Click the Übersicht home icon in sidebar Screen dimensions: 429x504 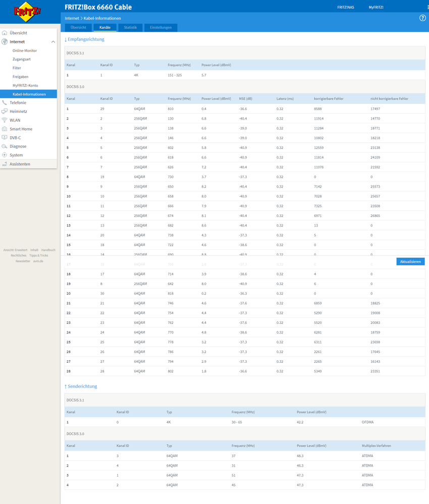coord(5,33)
